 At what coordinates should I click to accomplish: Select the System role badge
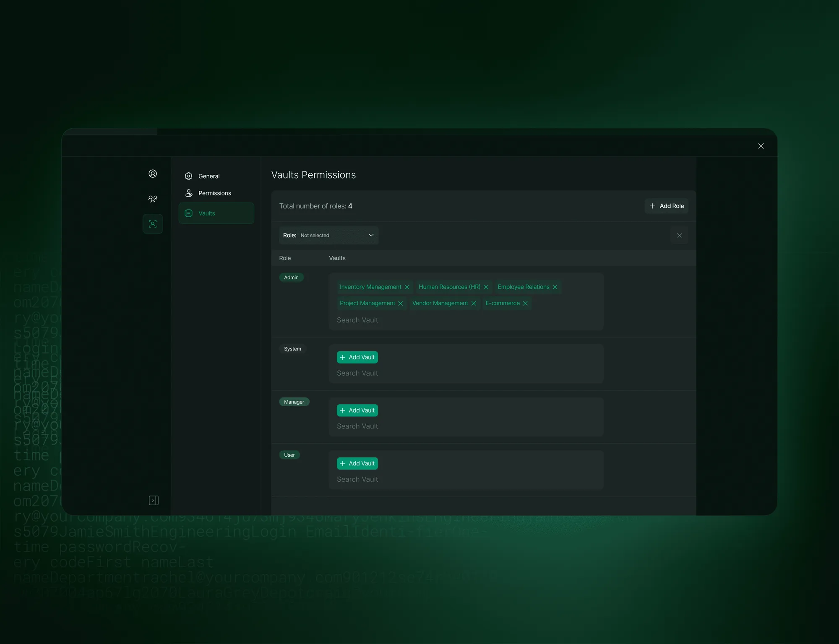tap(292, 349)
